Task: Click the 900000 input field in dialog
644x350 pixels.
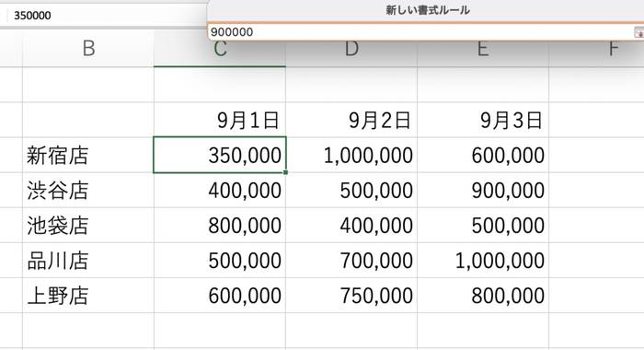Action: point(421,31)
